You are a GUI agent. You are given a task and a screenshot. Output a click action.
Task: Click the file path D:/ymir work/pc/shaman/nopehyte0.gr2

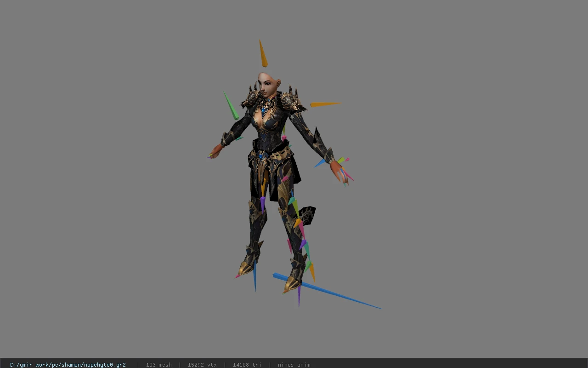coord(68,365)
